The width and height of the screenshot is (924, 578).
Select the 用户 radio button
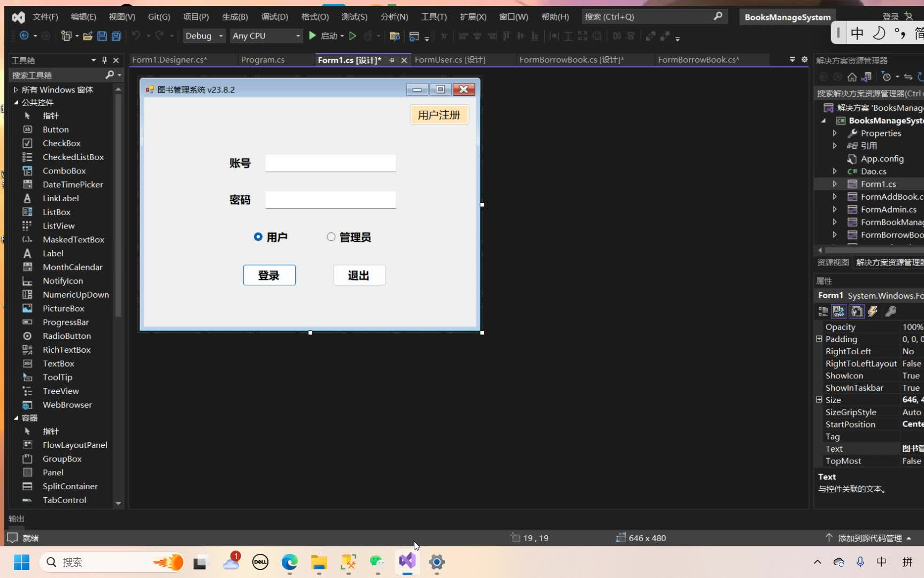(258, 237)
